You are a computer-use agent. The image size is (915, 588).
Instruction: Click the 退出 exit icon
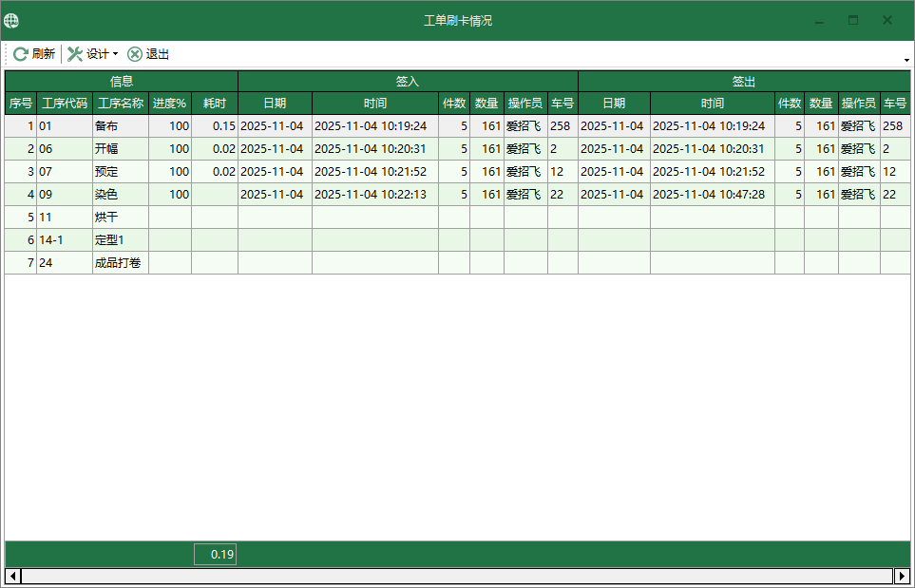(x=135, y=54)
